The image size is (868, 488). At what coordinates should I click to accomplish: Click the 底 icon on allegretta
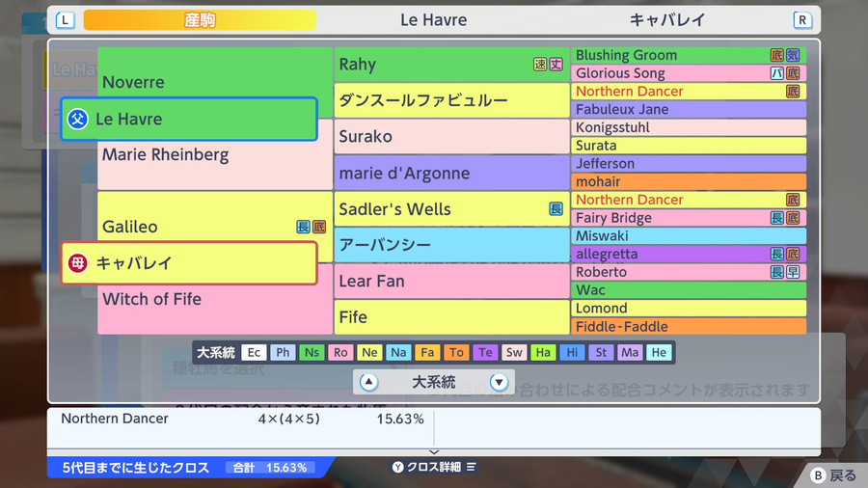click(x=793, y=254)
